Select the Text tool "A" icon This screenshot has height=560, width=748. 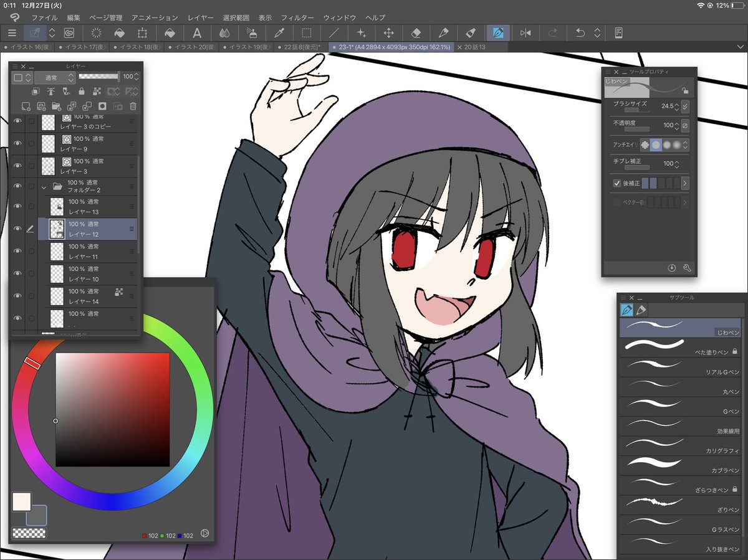tap(197, 33)
